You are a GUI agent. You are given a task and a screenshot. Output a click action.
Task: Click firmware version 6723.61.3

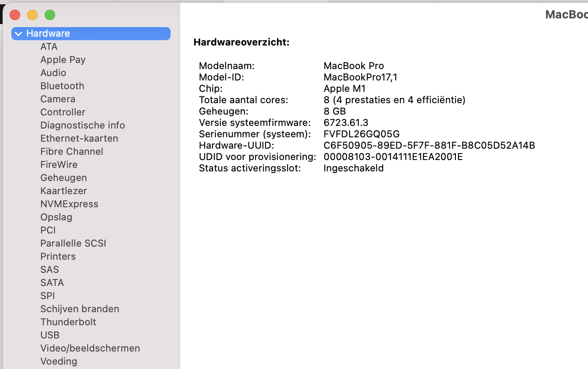click(x=346, y=123)
